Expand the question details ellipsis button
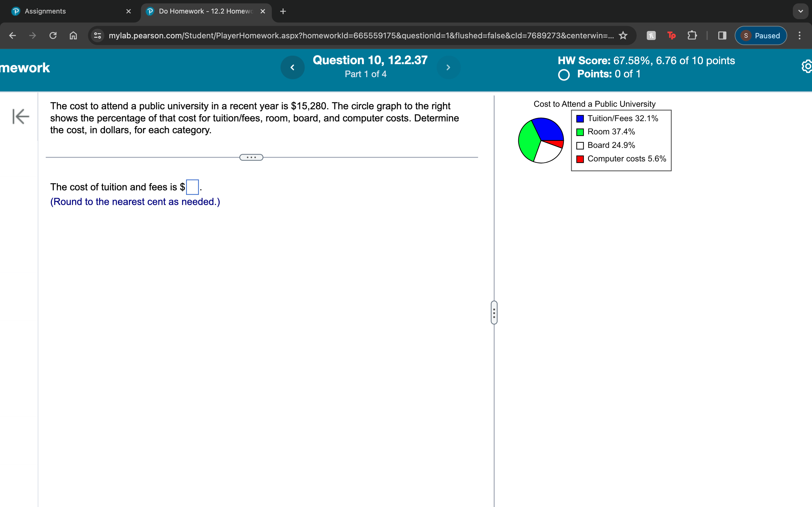The width and height of the screenshot is (812, 507). pos(251,157)
